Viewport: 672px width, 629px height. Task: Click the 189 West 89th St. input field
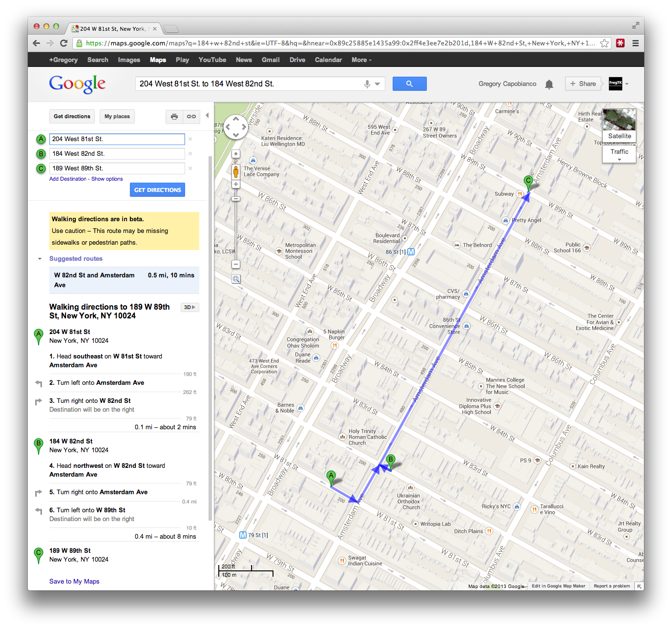pos(117,168)
